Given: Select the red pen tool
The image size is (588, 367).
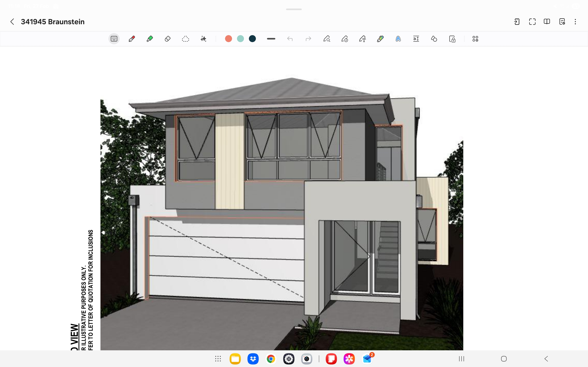Looking at the screenshot, I should (x=132, y=39).
